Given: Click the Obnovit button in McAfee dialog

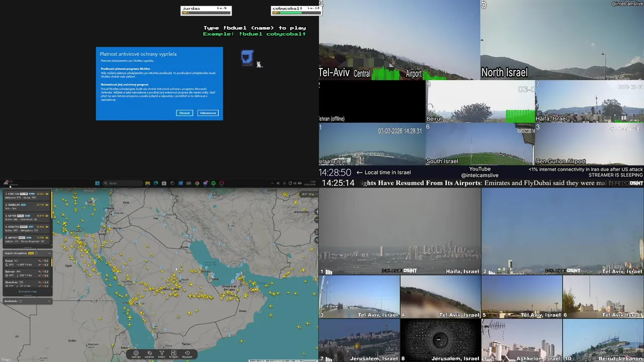Looking at the screenshot, I should pyautogui.click(x=185, y=113).
